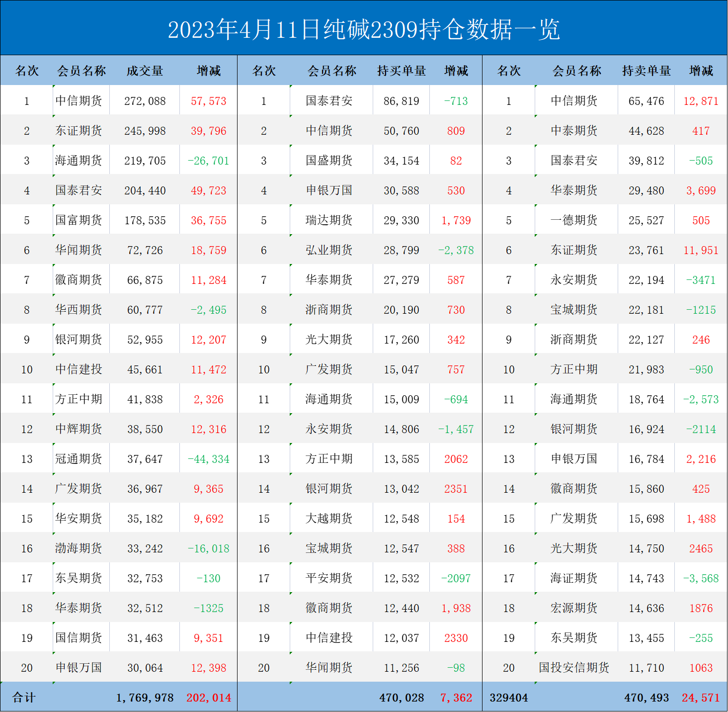Select short total 470,493

click(647, 698)
